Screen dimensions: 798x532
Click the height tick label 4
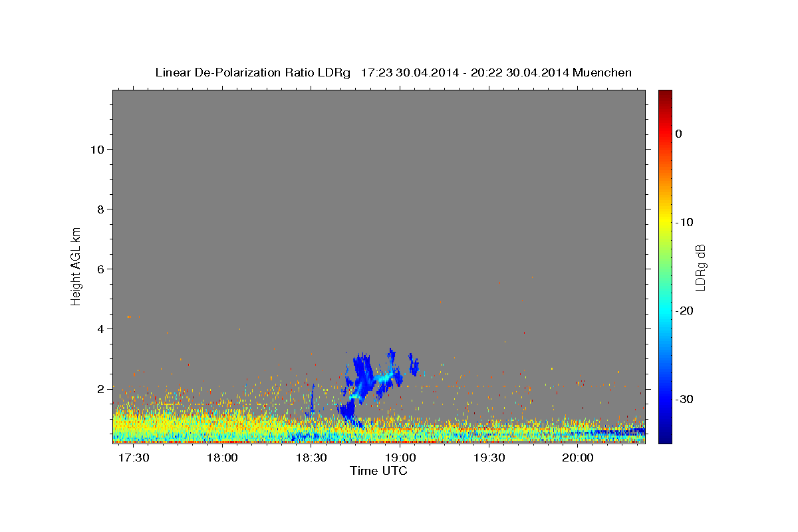(x=101, y=329)
